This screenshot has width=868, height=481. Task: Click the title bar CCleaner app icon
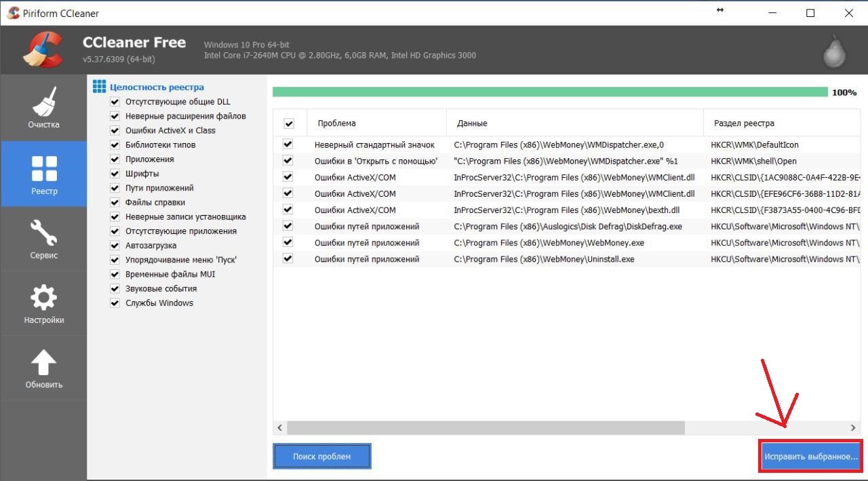point(13,13)
